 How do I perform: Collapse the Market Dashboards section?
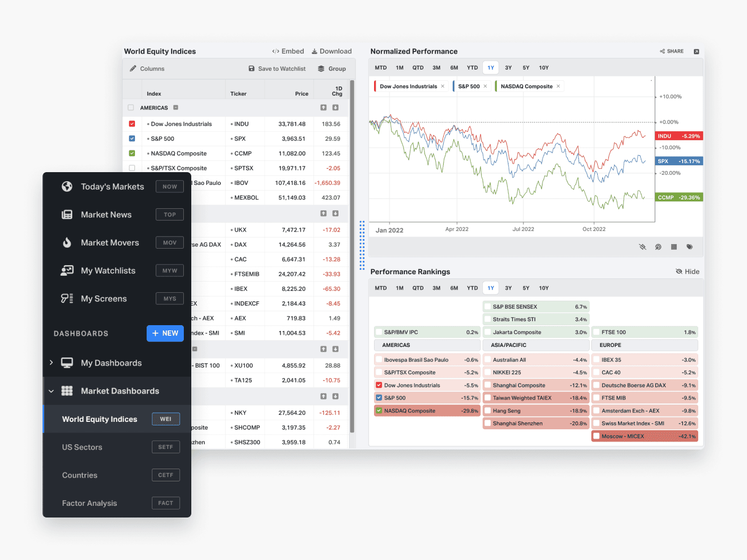tap(52, 391)
